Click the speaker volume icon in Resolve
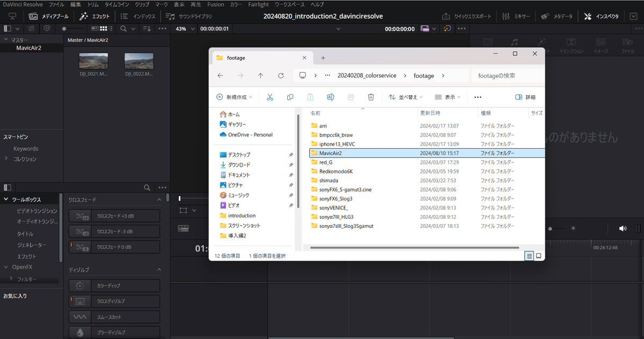Image resolution: width=644 pixels, height=339 pixels. click(x=623, y=228)
